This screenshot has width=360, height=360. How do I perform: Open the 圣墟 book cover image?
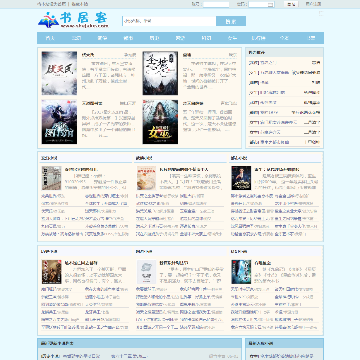pos(160,73)
